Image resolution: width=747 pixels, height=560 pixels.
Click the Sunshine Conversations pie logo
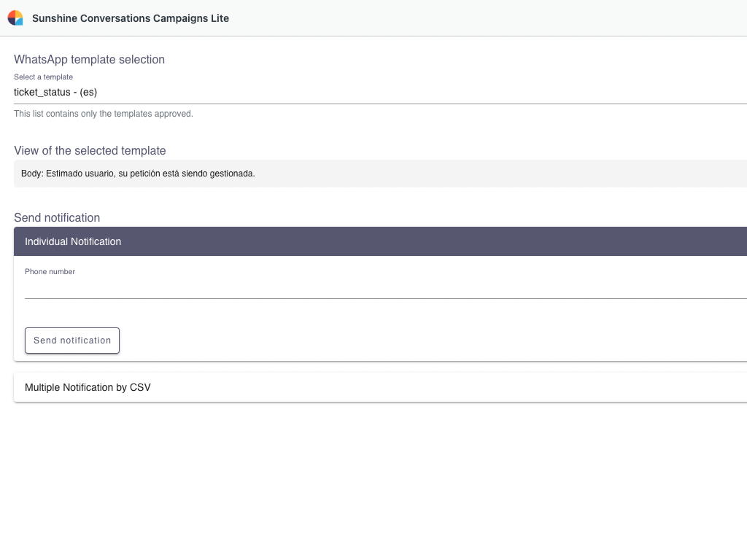point(15,17)
